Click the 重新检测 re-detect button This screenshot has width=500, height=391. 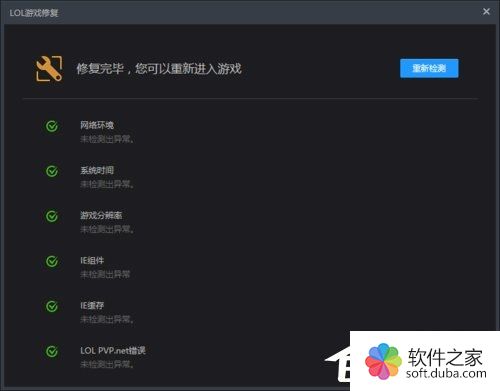[x=429, y=68]
